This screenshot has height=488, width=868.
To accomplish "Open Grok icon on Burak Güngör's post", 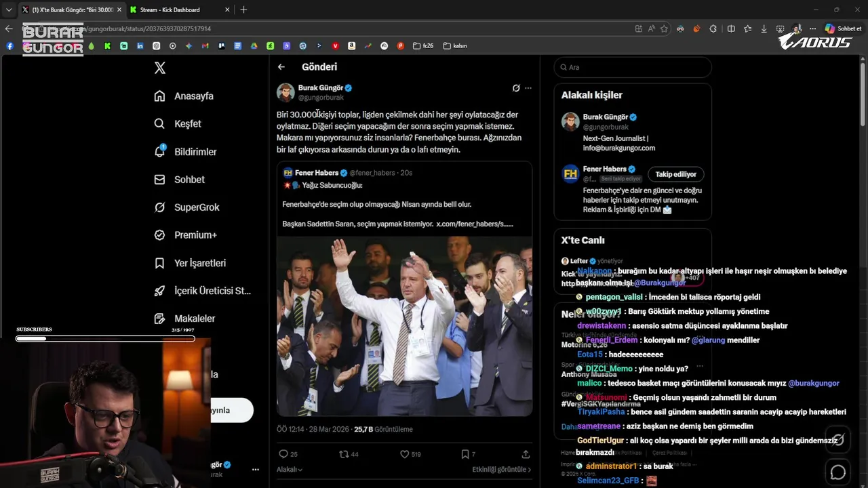I will coord(516,88).
